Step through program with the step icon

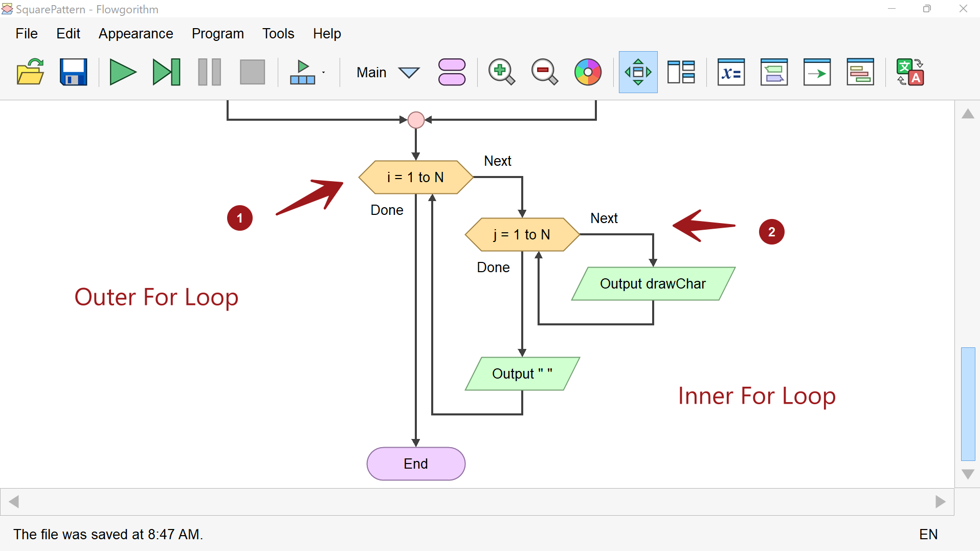click(x=166, y=72)
